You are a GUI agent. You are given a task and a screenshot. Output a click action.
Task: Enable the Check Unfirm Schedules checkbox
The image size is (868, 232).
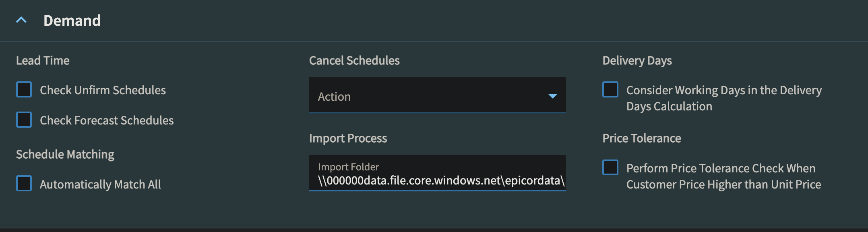(24, 89)
